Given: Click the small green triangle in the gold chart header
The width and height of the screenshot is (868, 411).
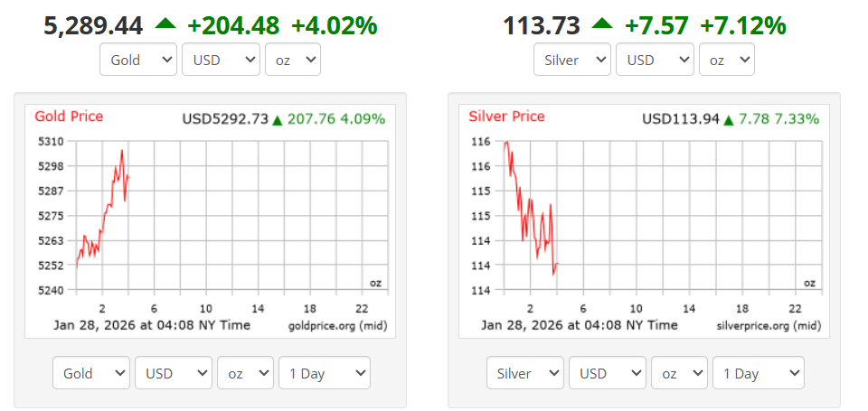Looking at the screenshot, I should (278, 119).
